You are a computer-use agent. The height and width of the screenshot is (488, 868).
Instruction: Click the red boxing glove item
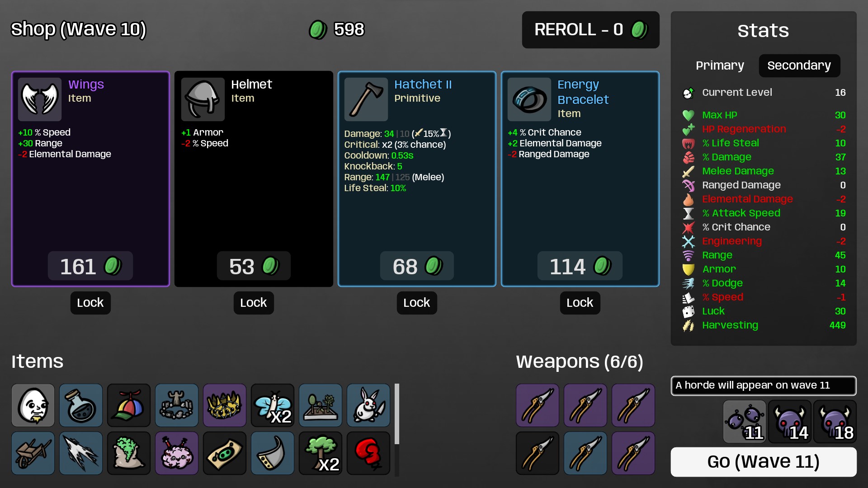pos(368,453)
